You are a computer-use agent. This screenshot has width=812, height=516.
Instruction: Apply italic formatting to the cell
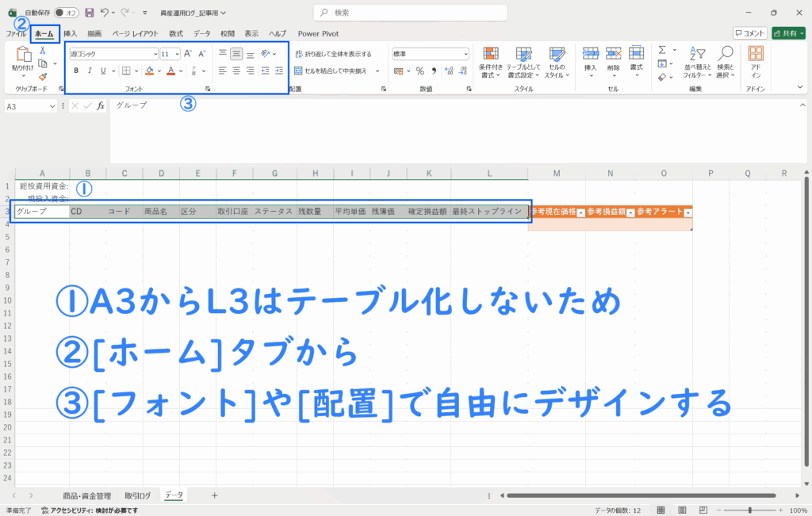click(x=90, y=71)
